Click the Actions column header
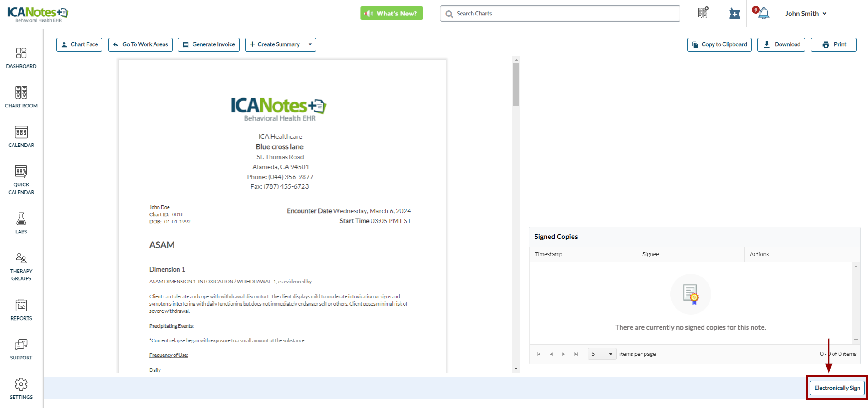This screenshot has width=868, height=408. point(798,254)
